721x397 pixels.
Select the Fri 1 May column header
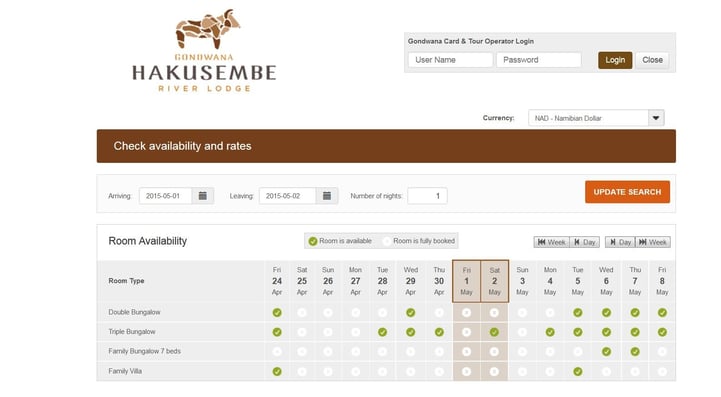(467, 281)
